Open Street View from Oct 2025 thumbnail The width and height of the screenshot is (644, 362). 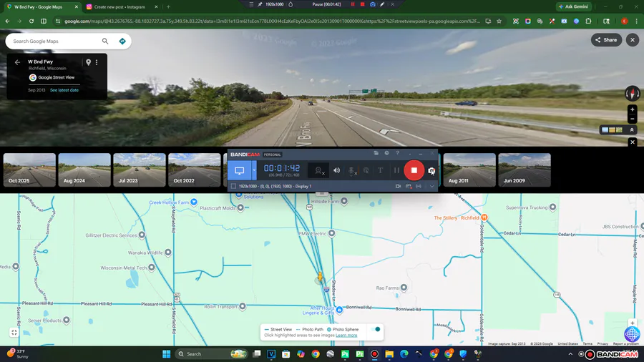29,170
